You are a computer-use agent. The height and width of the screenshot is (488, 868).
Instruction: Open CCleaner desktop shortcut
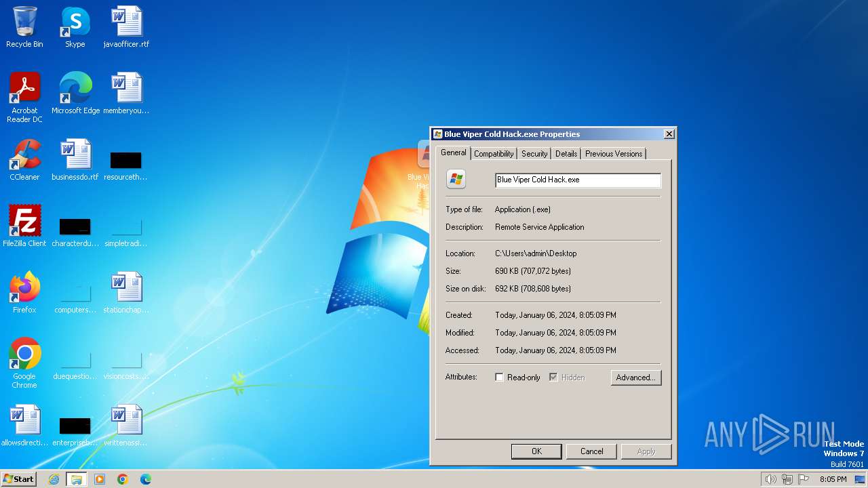coord(24,160)
